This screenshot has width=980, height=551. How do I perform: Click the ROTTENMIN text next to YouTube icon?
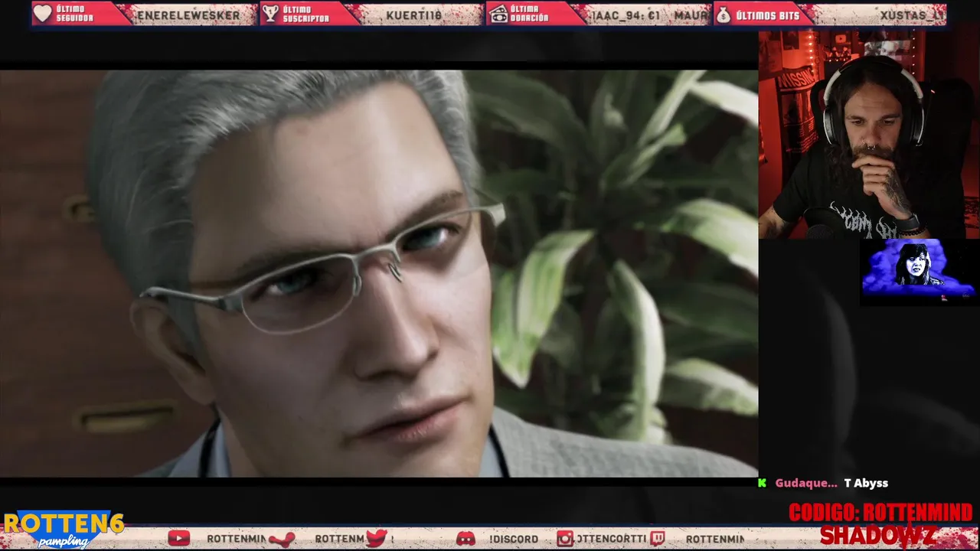coord(236,539)
